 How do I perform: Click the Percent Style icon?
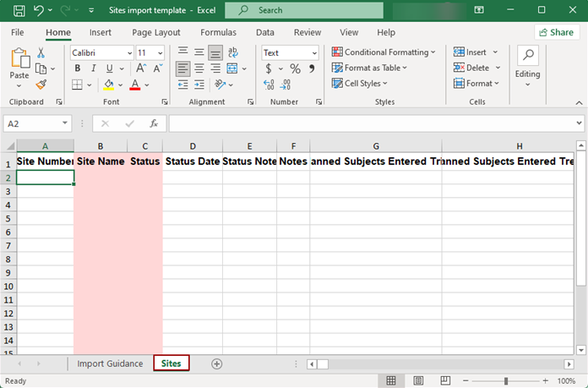295,68
